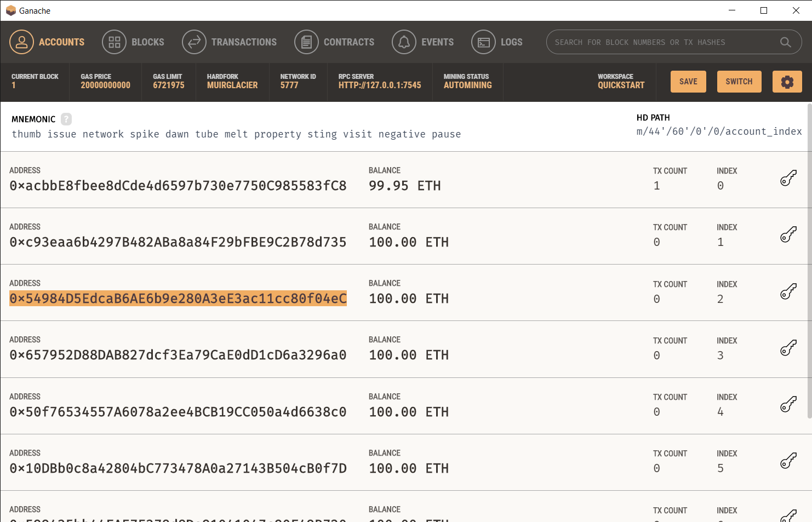Click address 0x50f76534557A...6638c0
This screenshot has width=812, height=522.
[x=178, y=412]
